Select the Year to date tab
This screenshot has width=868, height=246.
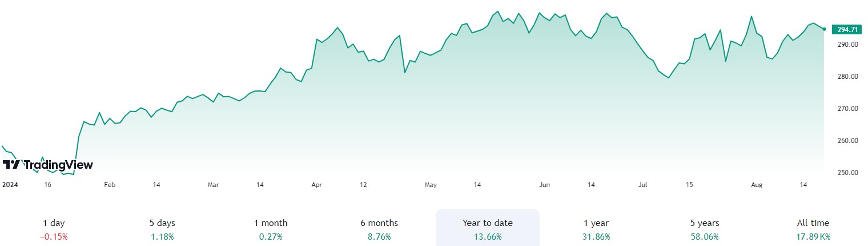487,229
